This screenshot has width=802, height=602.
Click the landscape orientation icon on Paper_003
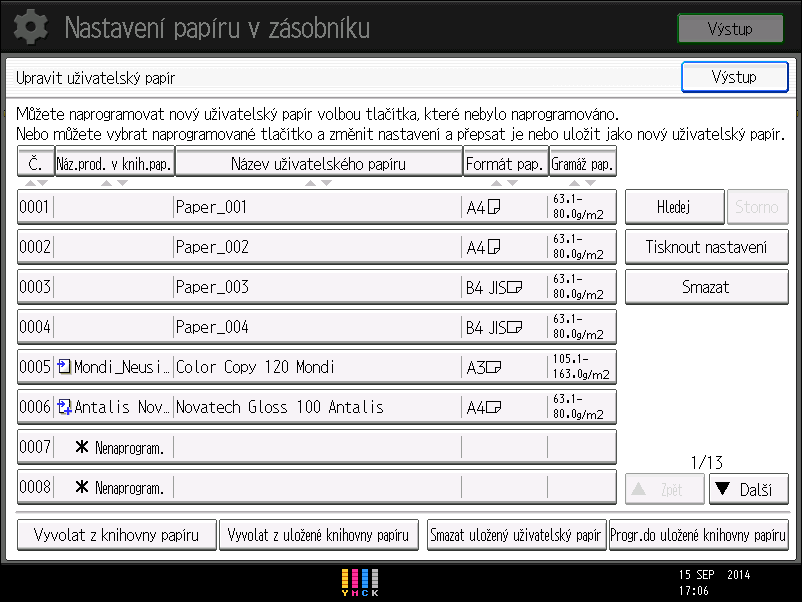514,287
